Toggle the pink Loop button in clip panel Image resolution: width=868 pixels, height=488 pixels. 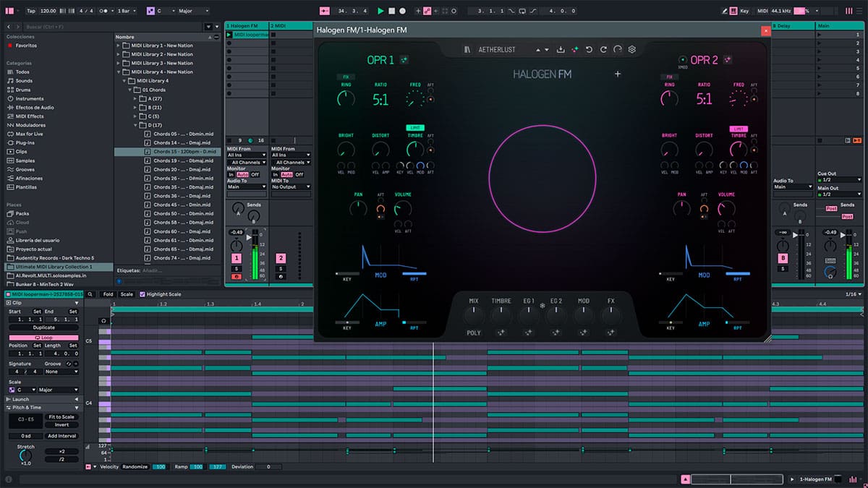coord(43,338)
